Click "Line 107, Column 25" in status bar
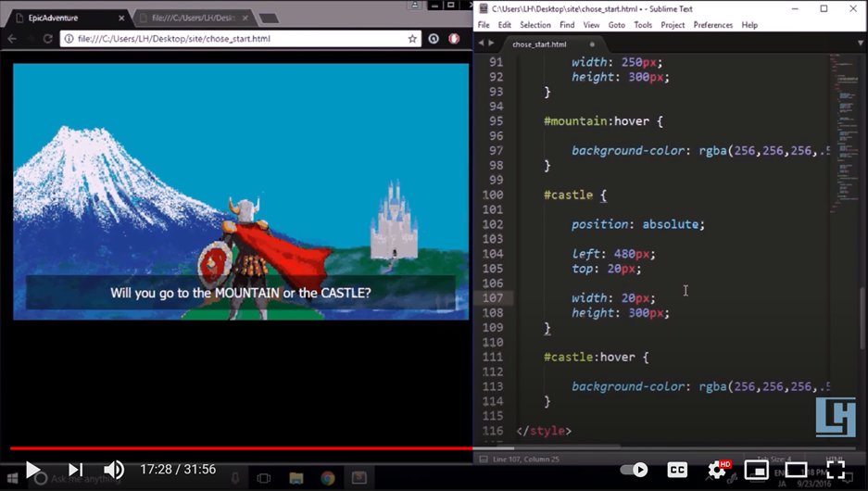 pyautogui.click(x=526, y=460)
